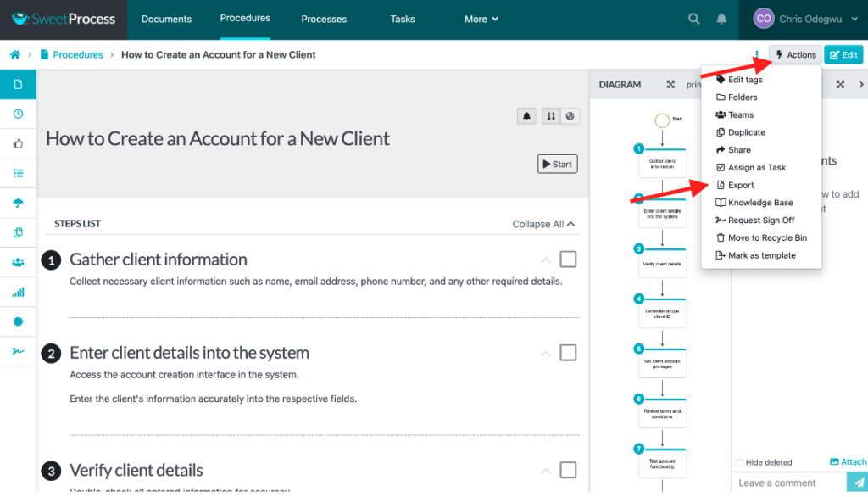Click diagram step 1 Gather client information node
The width and height of the screenshot is (868, 497).
click(662, 163)
